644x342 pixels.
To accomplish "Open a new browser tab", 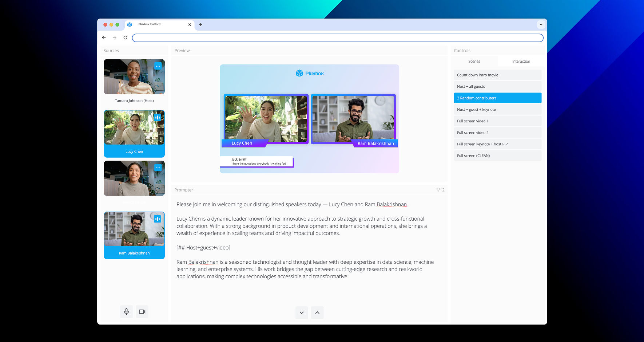I will click(200, 25).
